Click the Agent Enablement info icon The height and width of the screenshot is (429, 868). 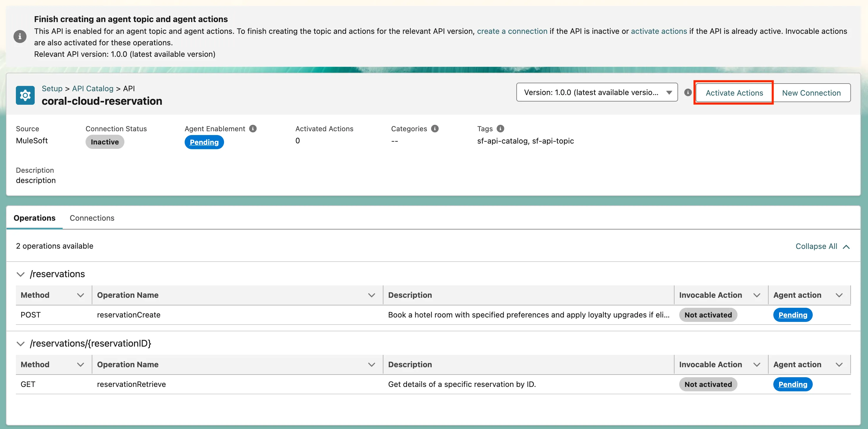253,129
